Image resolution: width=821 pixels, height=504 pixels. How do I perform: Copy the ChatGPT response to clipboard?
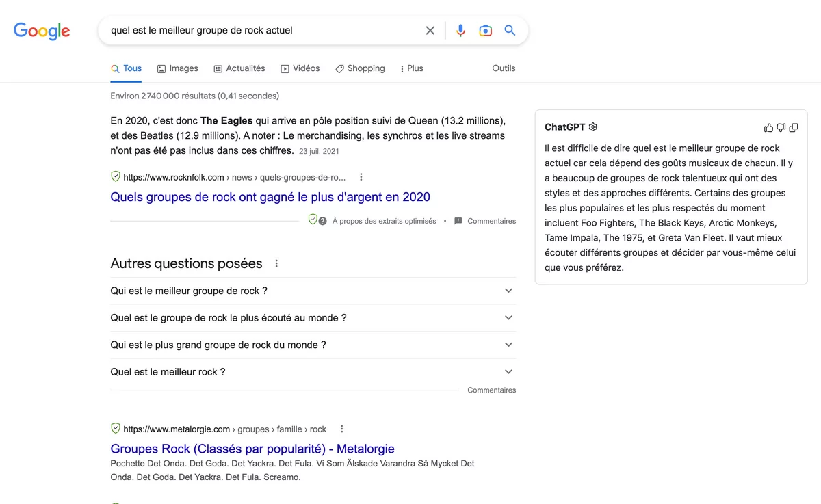[794, 128]
